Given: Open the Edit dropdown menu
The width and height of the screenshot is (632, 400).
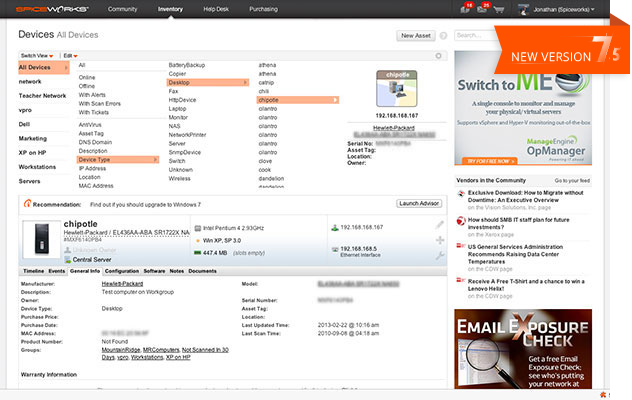Looking at the screenshot, I should [70, 56].
